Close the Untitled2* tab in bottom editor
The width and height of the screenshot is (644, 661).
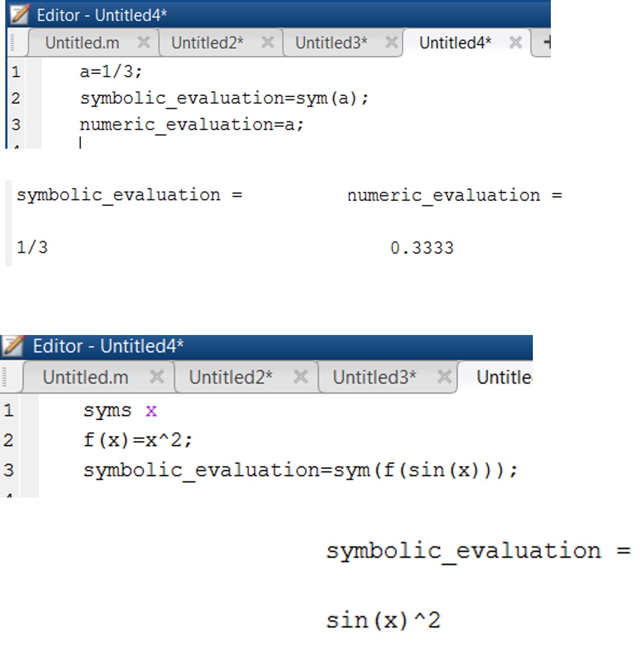[301, 377]
